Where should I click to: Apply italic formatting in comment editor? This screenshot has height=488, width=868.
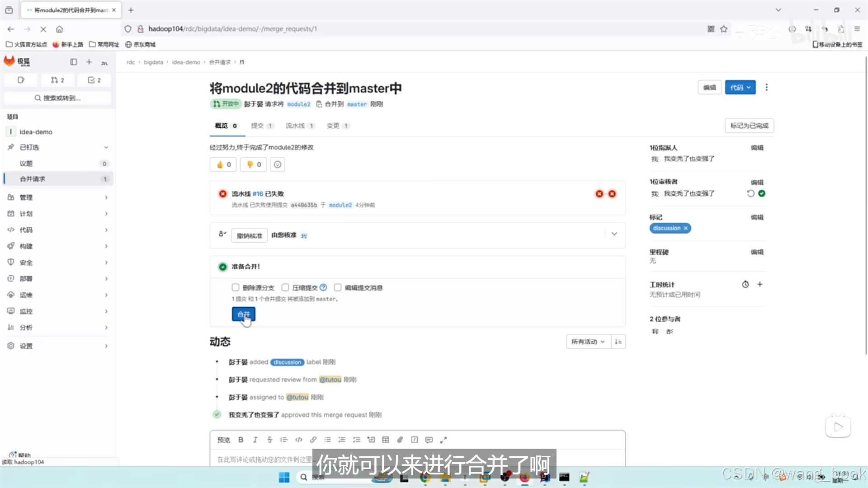tap(255, 440)
